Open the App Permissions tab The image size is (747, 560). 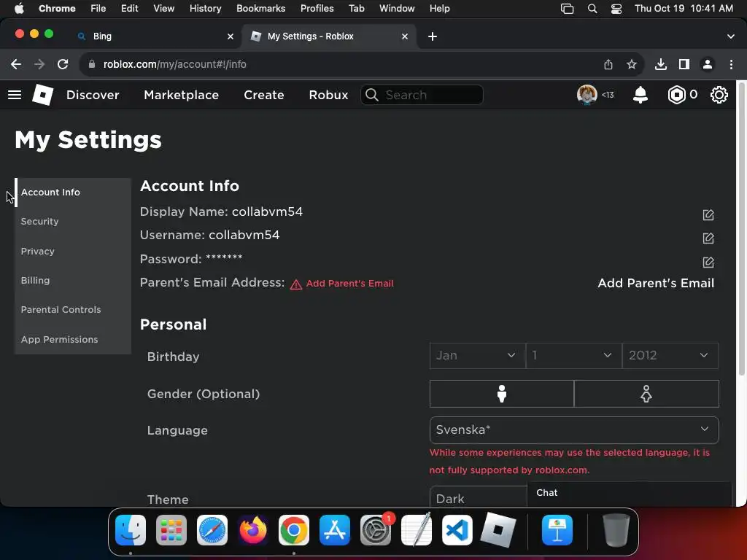[x=73, y=340]
